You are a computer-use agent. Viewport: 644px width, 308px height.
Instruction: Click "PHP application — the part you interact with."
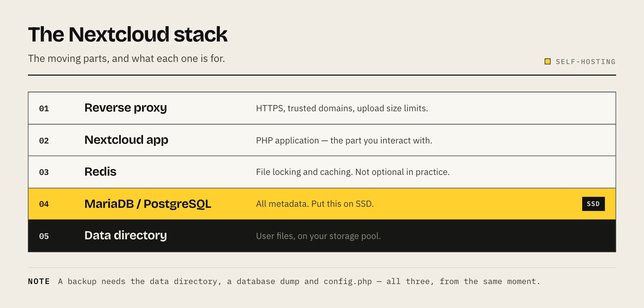(x=344, y=141)
